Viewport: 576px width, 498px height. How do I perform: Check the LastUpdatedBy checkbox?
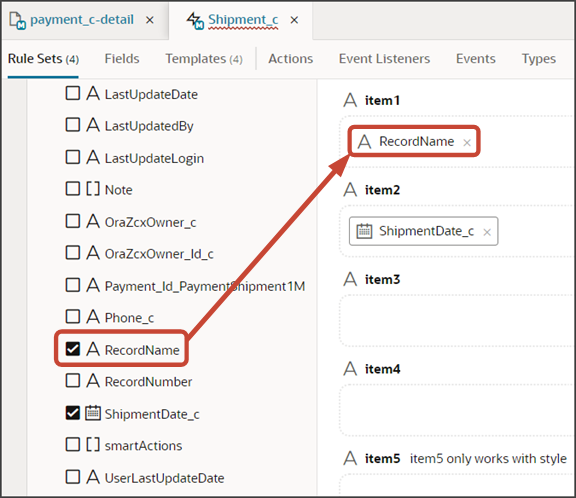pyautogui.click(x=73, y=125)
